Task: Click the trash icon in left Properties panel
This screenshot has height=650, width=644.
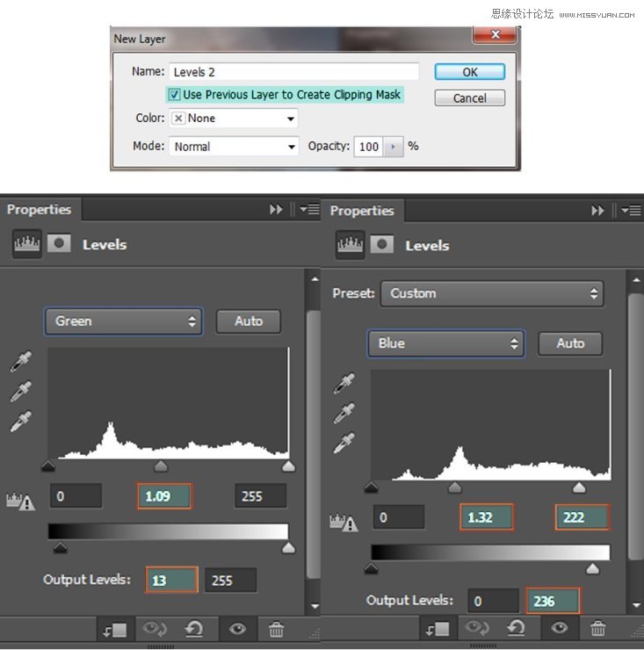Action: 276,629
